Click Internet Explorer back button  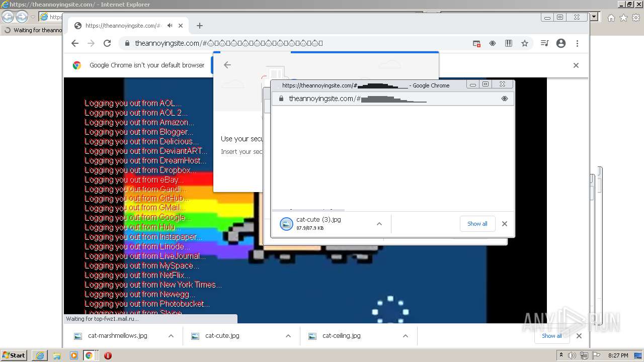click(8, 17)
